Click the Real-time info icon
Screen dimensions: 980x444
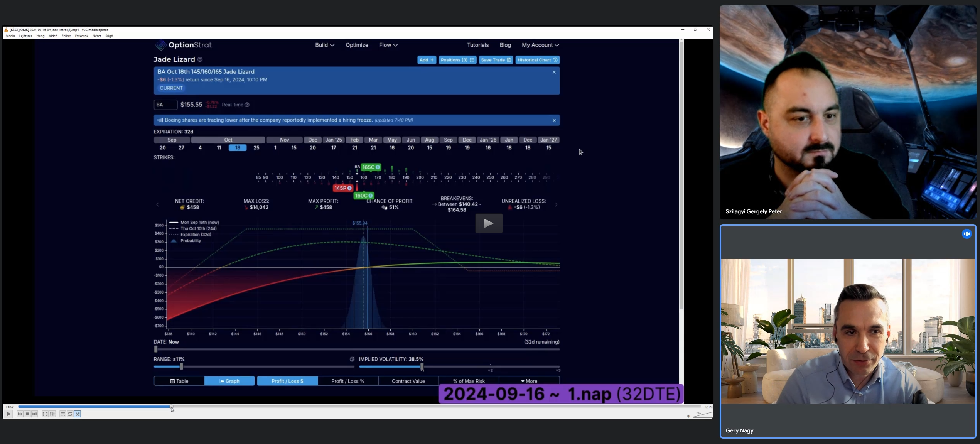pyautogui.click(x=247, y=105)
